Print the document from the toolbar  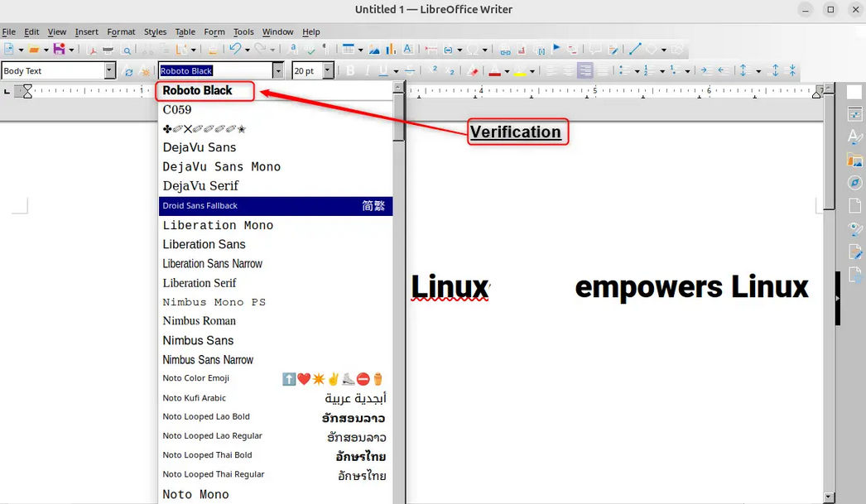pos(108,50)
